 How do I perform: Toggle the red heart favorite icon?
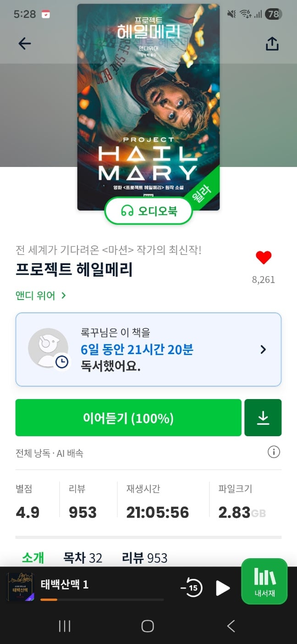click(x=264, y=258)
